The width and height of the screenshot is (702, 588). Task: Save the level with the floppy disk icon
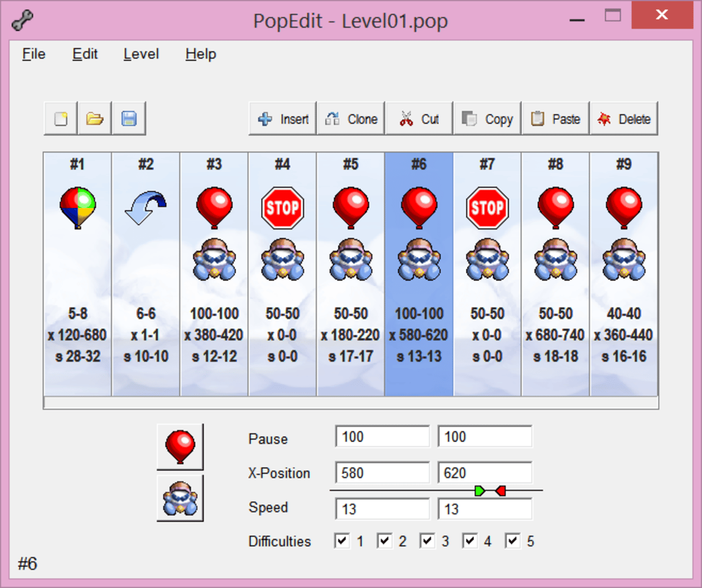[129, 119]
